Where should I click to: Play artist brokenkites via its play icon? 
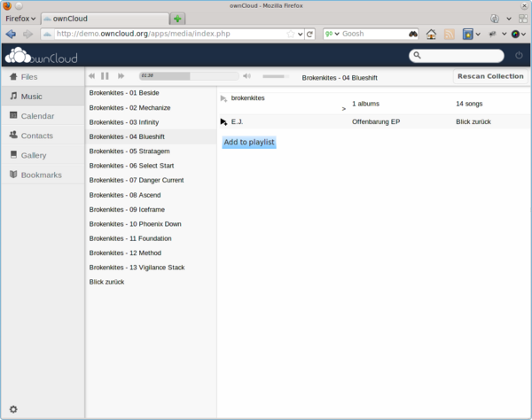223,98
